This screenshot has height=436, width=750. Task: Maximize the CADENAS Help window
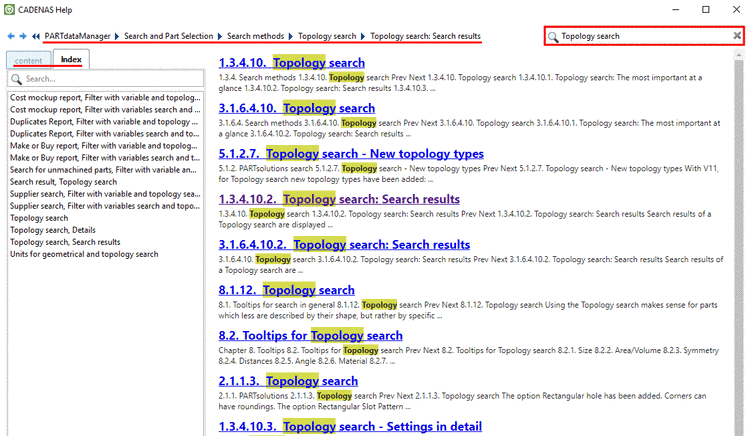pyautogui.click(x=706, y=10)
